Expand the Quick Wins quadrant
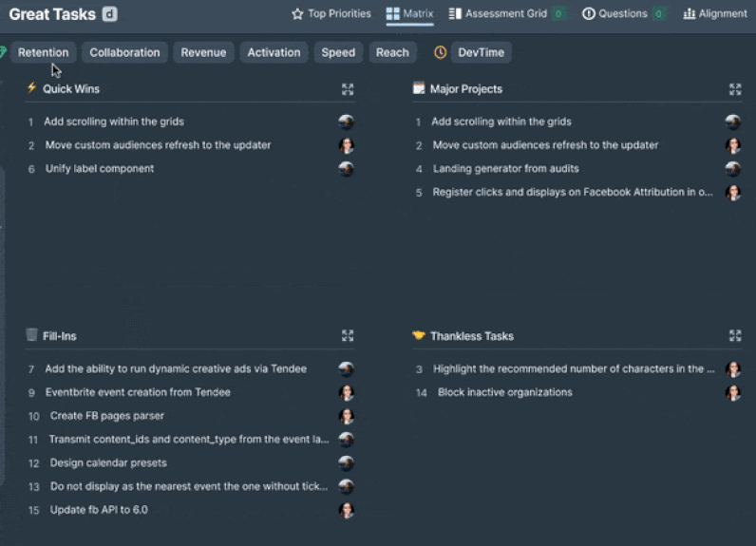 348,89
